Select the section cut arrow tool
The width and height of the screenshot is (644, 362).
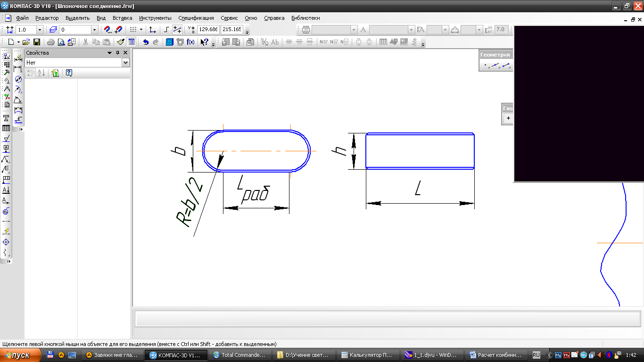click(6, 190)
